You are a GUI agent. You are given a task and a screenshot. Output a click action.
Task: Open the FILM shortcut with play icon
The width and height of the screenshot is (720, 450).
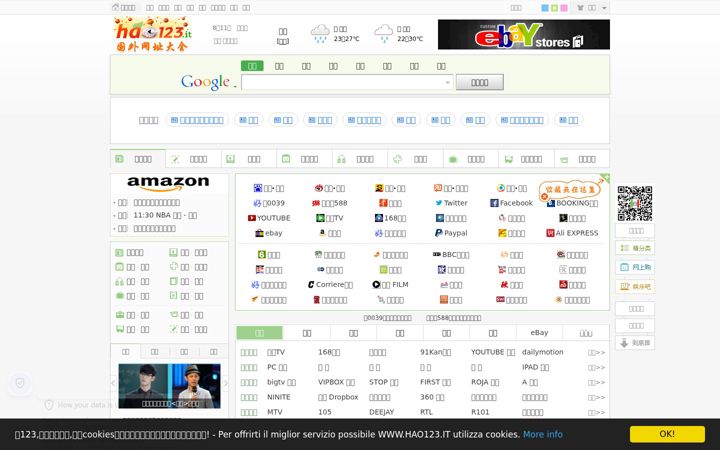tap(390, 285)
